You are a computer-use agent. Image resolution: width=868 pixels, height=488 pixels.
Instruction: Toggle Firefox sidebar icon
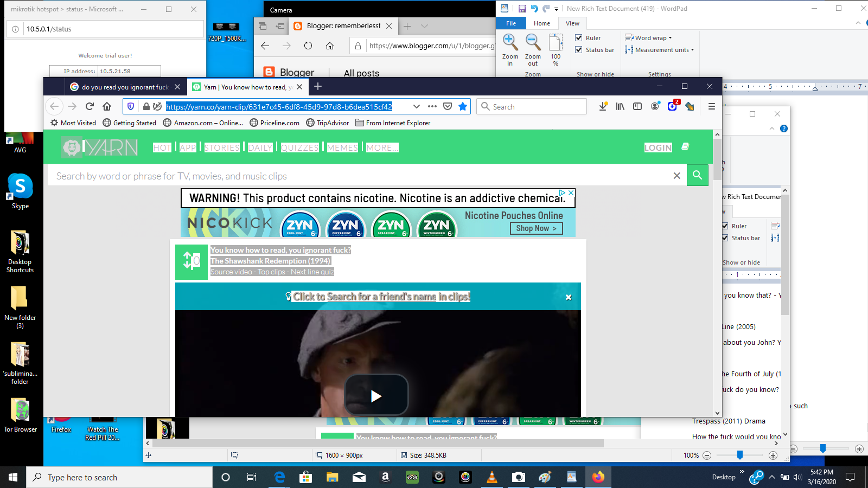click(x=637, y=106)
